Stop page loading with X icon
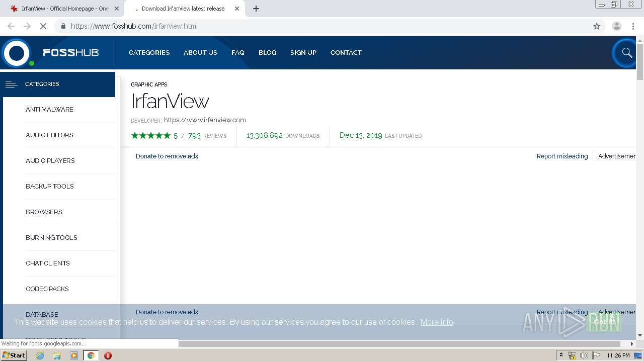The image size is (644, 362). [43, 26]
